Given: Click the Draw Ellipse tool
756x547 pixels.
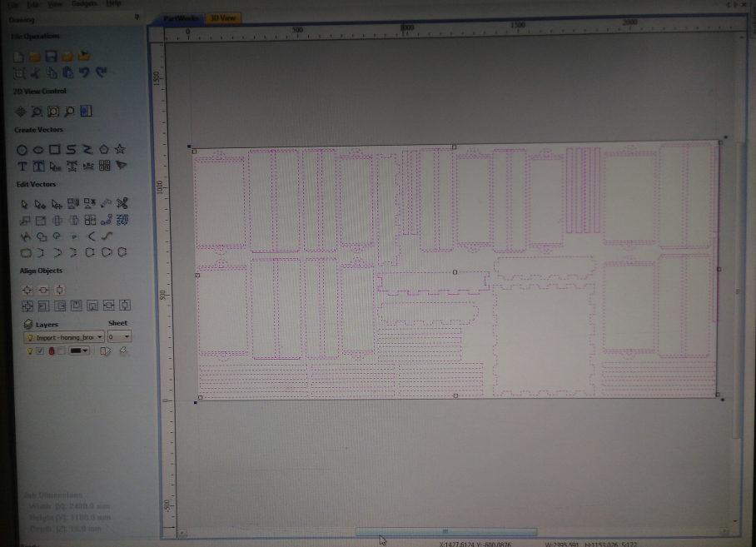Looking at the screenshot, I should pos(38,151).
